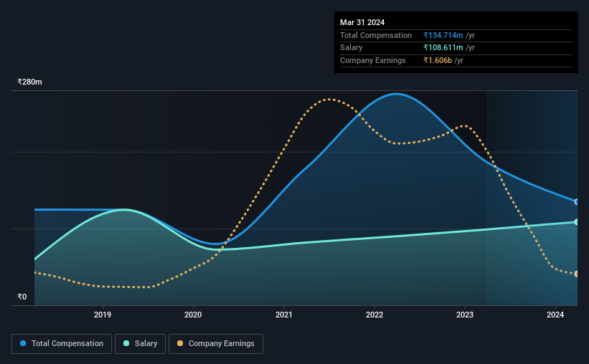Click the tooltip's Salary row label

click(352, 48)
